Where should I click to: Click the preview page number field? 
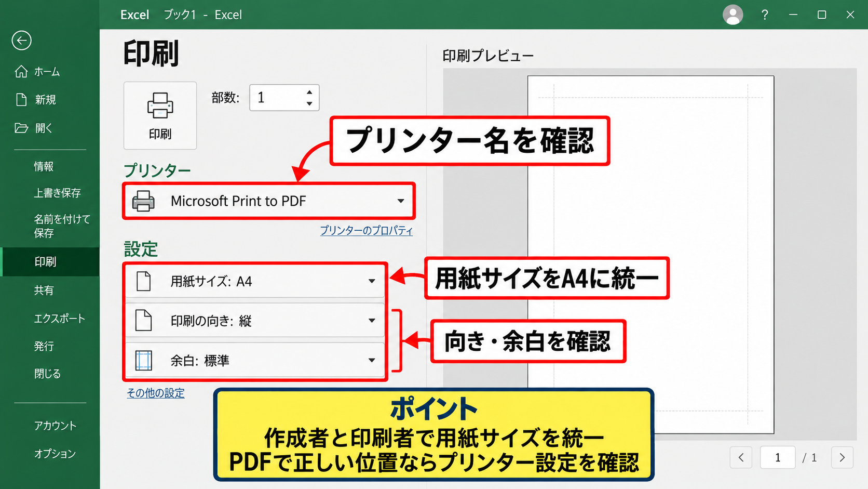coord(778,457)
